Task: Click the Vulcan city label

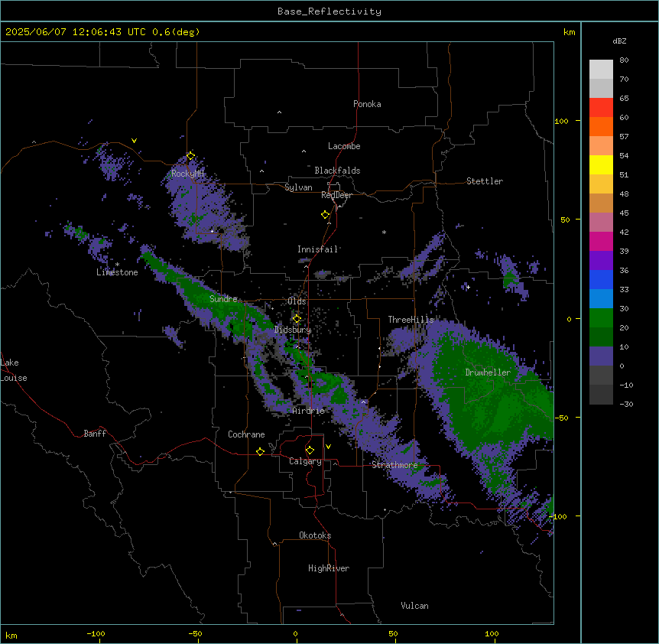Action: coord(415,606)
